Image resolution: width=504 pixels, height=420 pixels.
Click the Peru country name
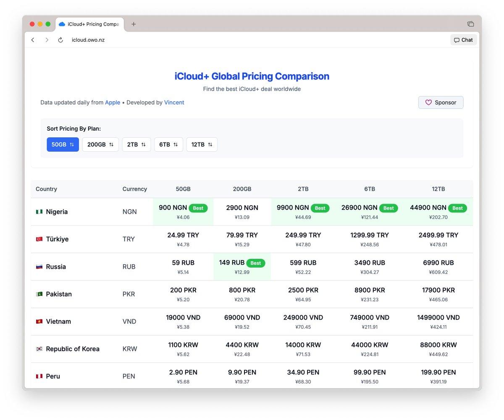53,376
